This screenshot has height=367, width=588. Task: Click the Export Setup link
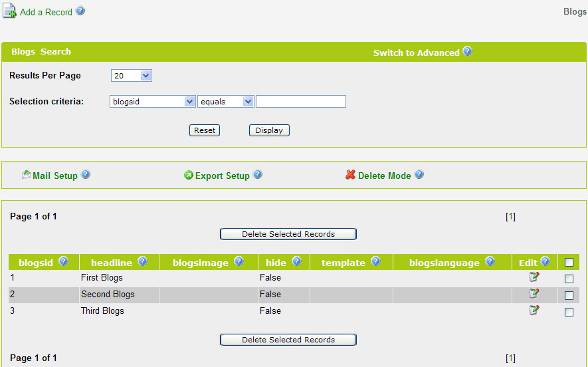pyautogui.click(x=222, y=176)
